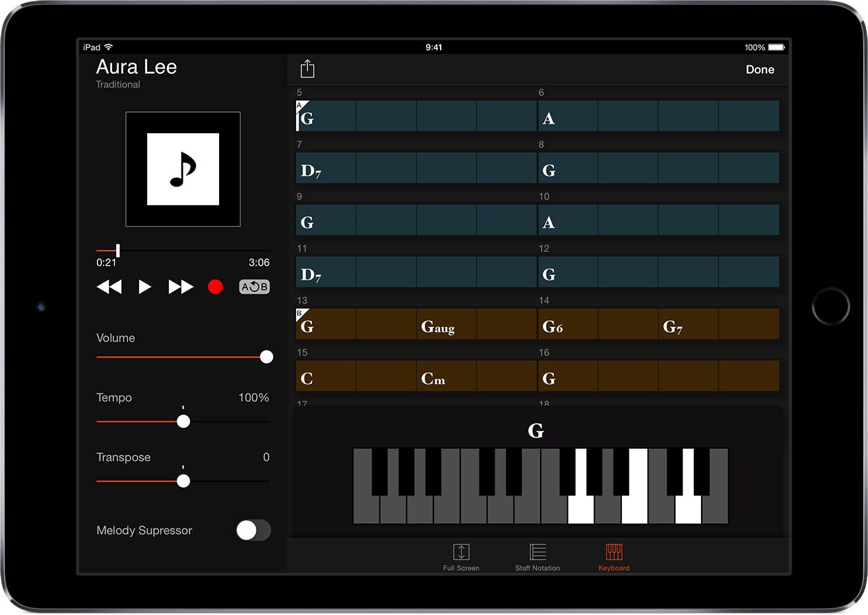Switch to Full Screen view
The image size is (868, 615).
pyautogui.click(x=461, y=556)
